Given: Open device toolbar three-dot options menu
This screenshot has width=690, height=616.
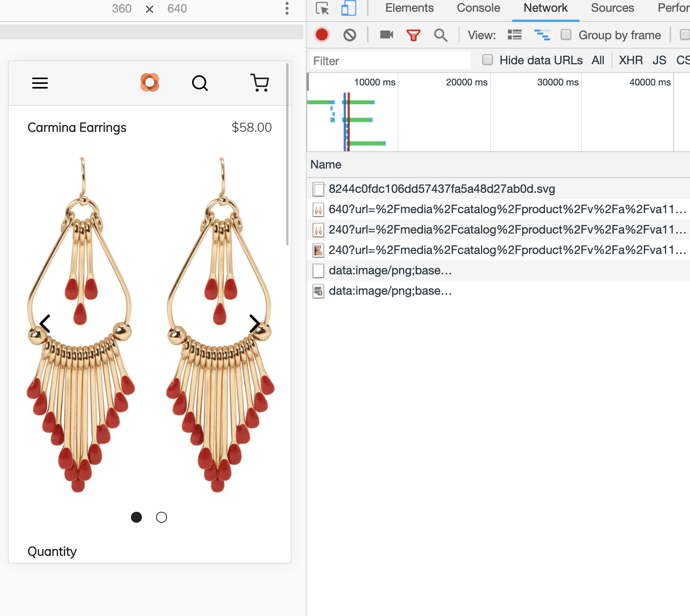Looking at the screenshot, I should tap(287, 9).
